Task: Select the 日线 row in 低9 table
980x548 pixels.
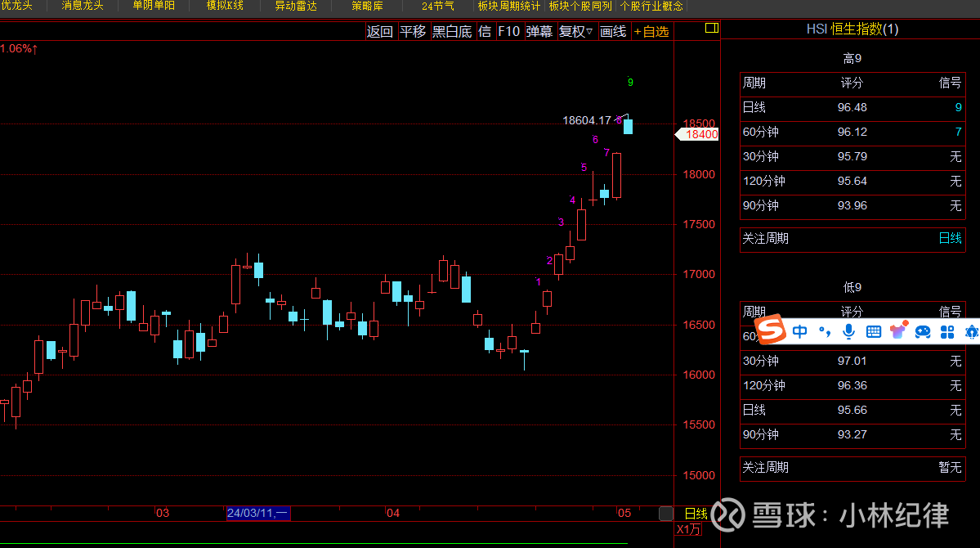Action: [852, 411]
